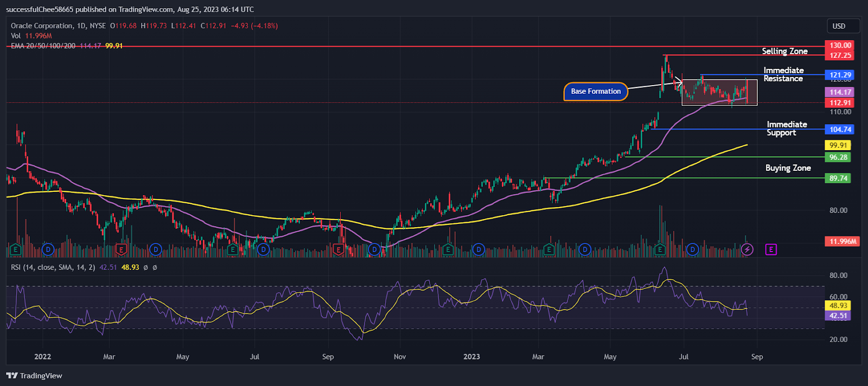This screenshot has height=386, width=868.
Task: Click the 99.91 yellow label on price scale
Action: click(838, 145)
